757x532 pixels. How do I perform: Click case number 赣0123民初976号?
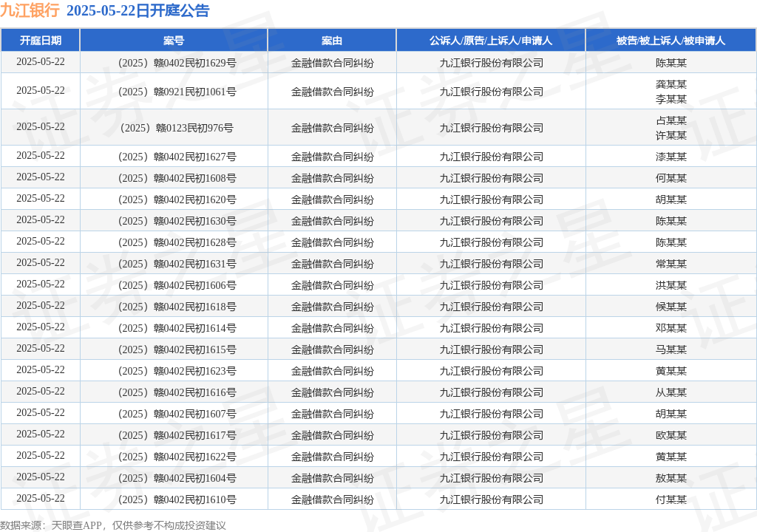click(195, 128)
